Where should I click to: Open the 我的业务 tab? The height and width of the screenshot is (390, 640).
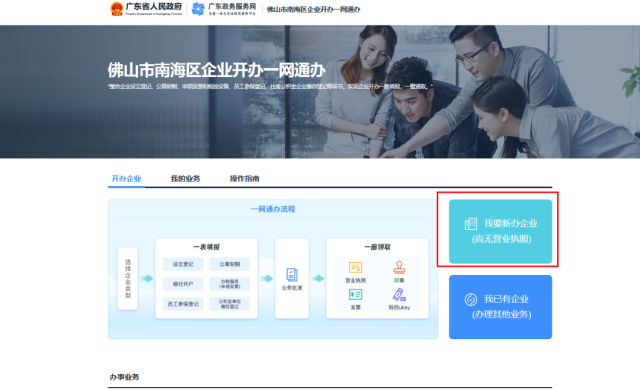[185, 179]
